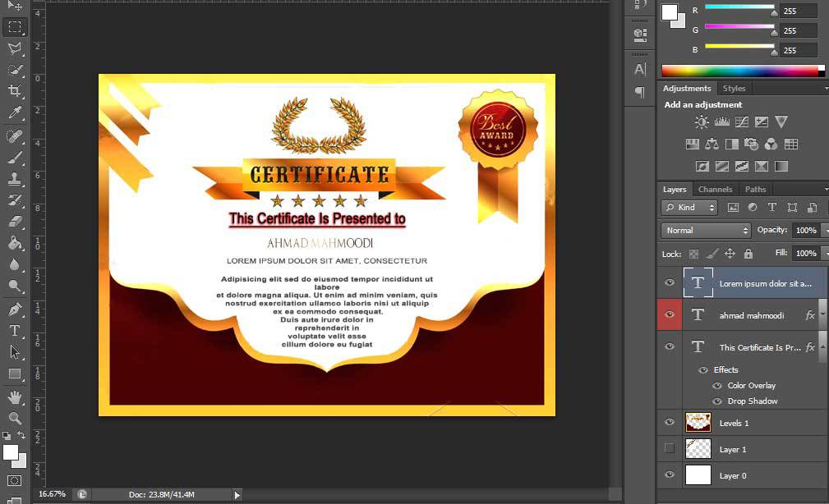Select the Crop tool

tap(15, 91)
